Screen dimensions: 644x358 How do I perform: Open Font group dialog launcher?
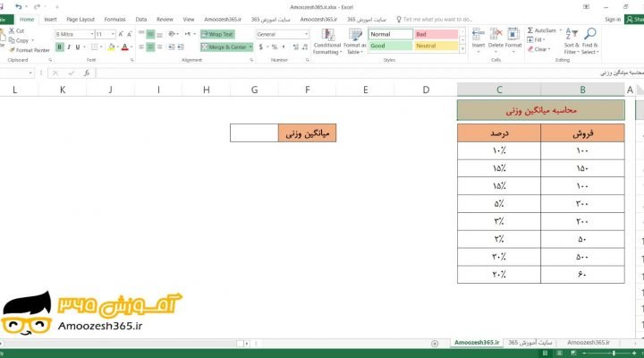[132, 60]
